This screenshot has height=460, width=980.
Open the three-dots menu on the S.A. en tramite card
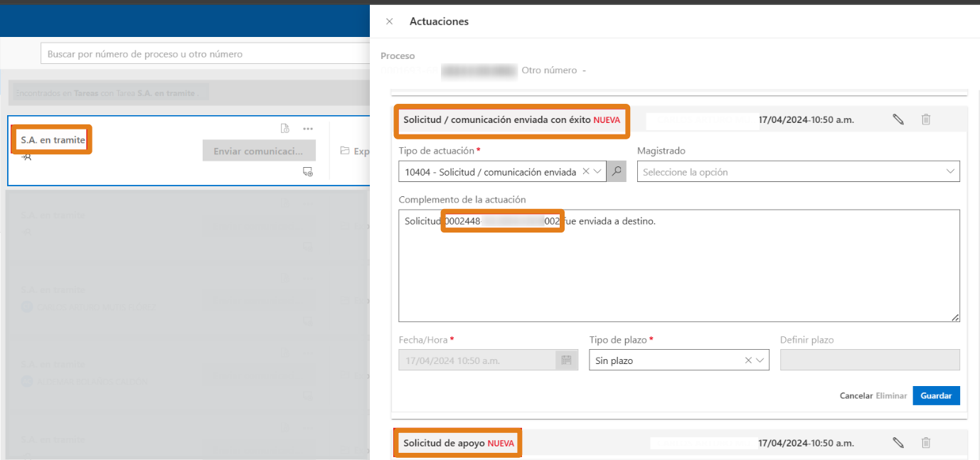(x=308, y=129)
